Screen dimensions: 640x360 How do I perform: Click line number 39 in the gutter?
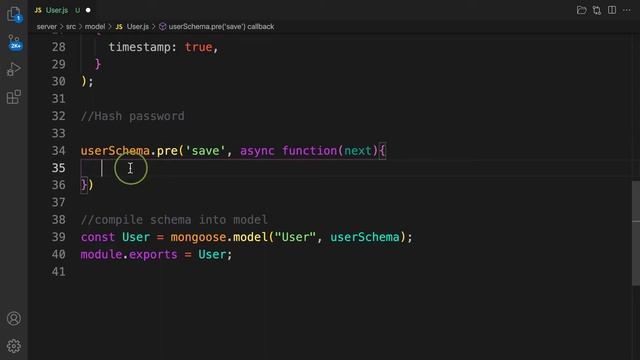point(58,237)
